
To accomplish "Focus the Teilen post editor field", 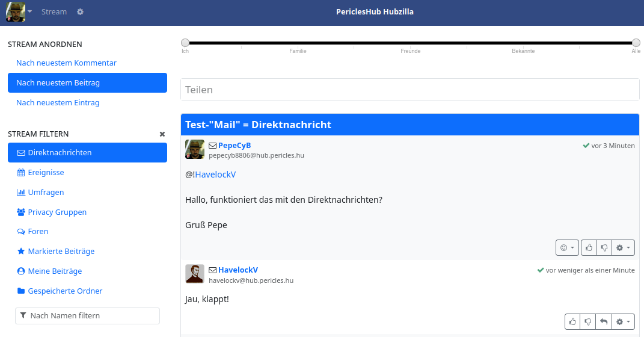I will (x=410, y=90).
